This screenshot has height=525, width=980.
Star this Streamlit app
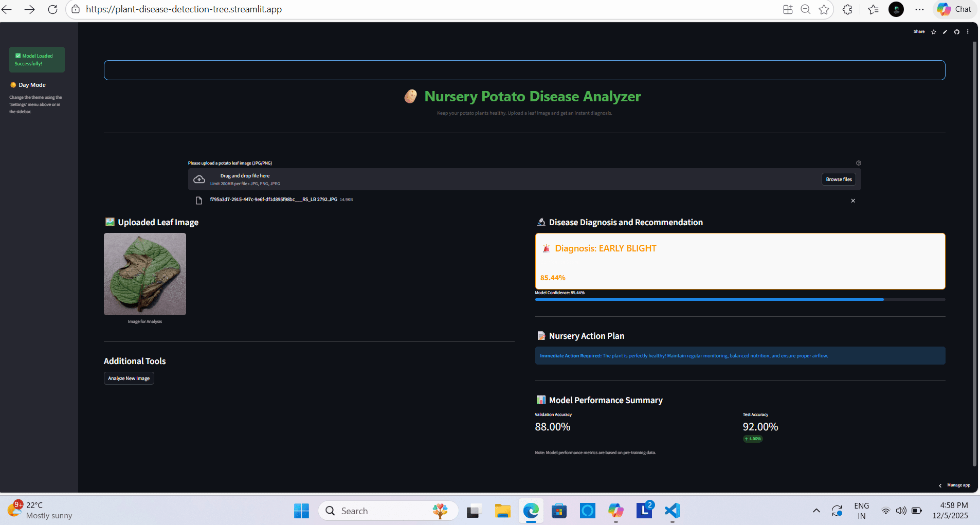click(x=934, y=32)
